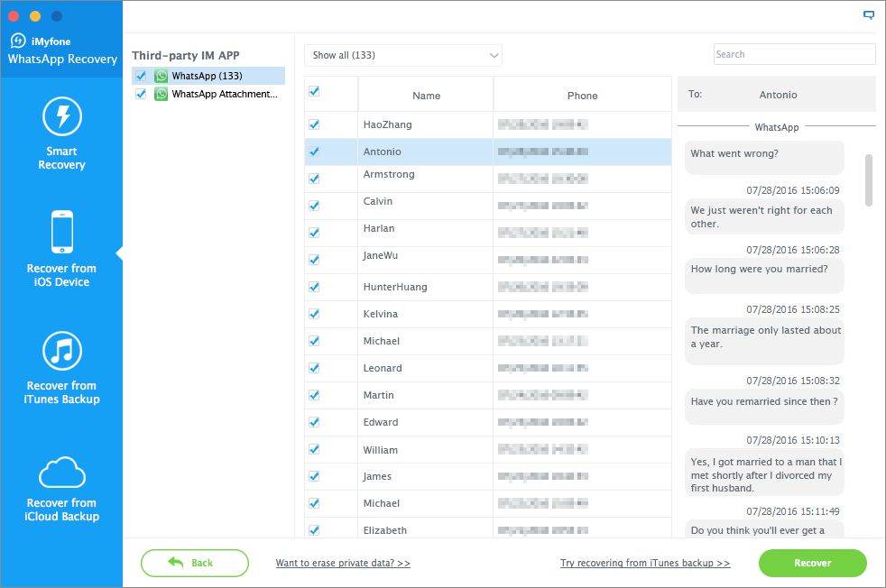Expand the Show all (133) dropdown

tap(403, 55)
